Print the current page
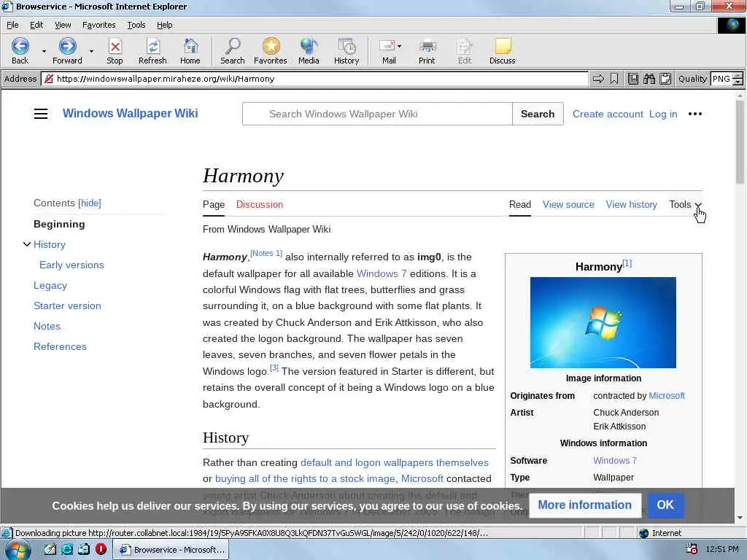 (x=427, y=50)
